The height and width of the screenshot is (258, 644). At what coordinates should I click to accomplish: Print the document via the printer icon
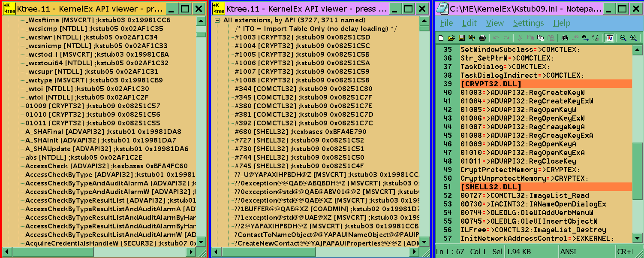pyautogui.click(x=482, y=38)
